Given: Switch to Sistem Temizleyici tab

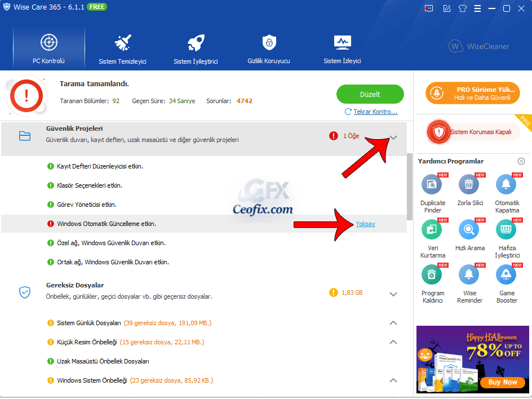Looking at the screenshot, I should 122,48.
